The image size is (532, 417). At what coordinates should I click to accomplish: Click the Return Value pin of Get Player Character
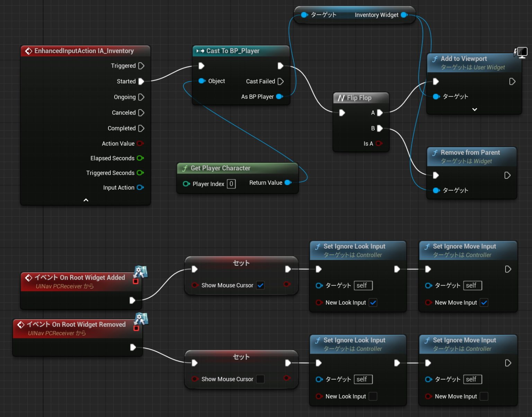coord(288,183)
